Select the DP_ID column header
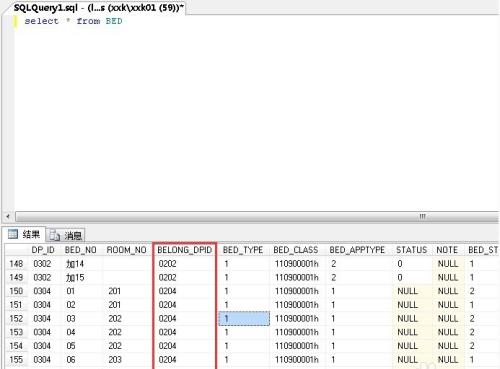Screen dimensions: 500x369 tap(43, 250)
